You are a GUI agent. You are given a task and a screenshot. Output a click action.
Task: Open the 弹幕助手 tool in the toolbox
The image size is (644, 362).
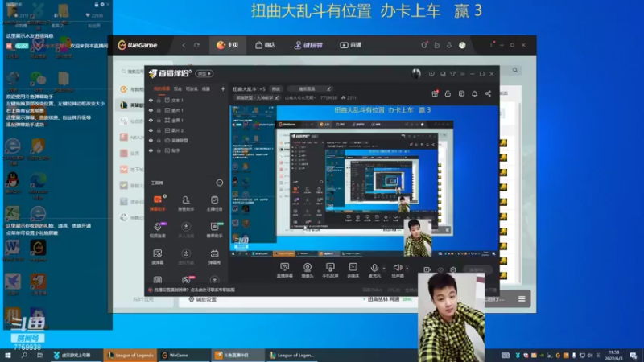point(157,203)
